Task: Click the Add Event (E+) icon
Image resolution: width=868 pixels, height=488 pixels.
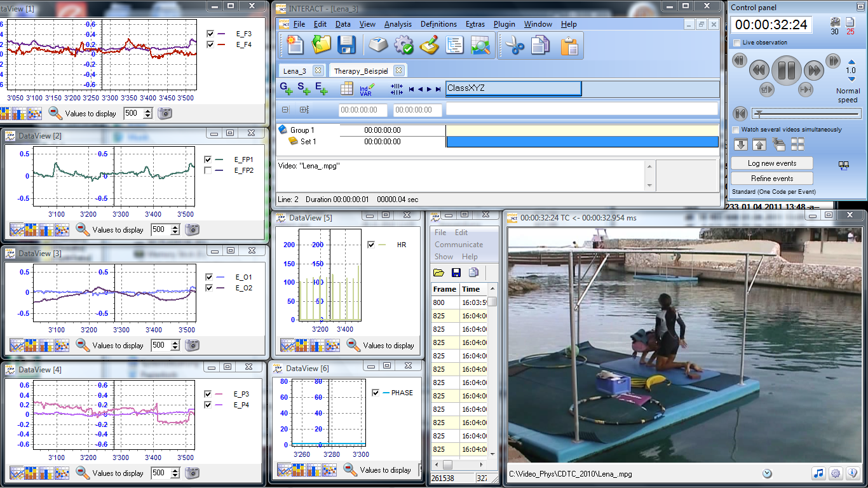Action: click(x=322, y=88)
